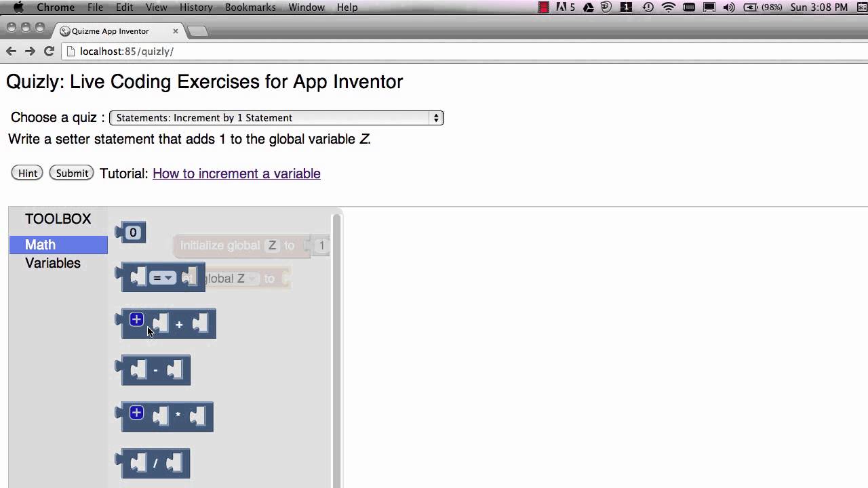Viewport: 868px width, 488px height.
Task: Open the Help menu
Action: point(347,7)
